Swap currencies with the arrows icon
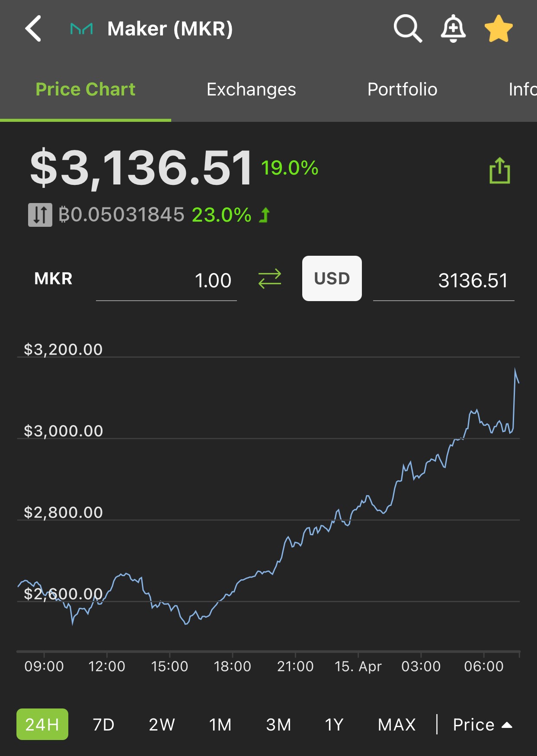 pos(270,279)
